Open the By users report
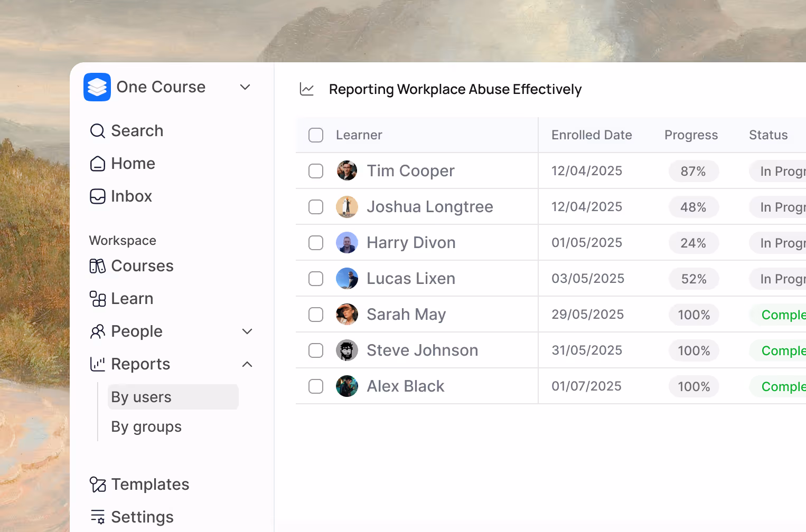The image size is (806, 532). (141, 396)
